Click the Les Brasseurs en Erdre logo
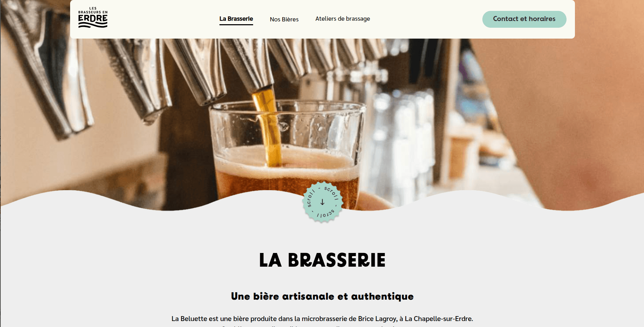644x327 pixels. (x=93, y=17)
